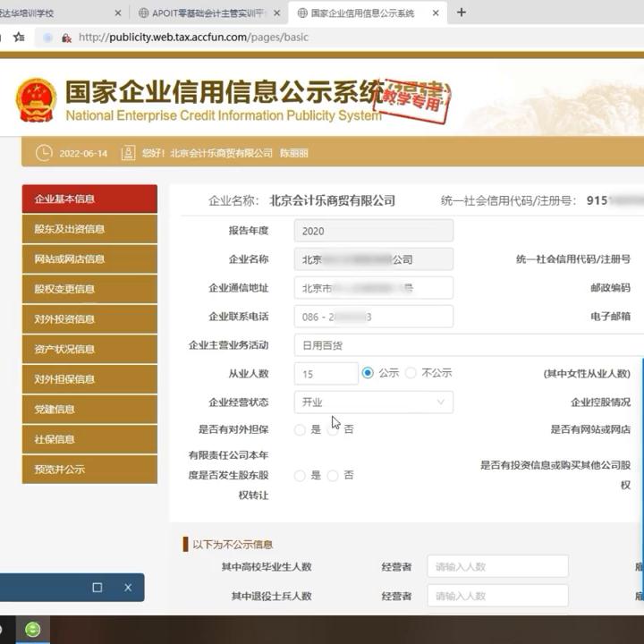Open the 企业基本信息 sidebar section

coord(89,199)
